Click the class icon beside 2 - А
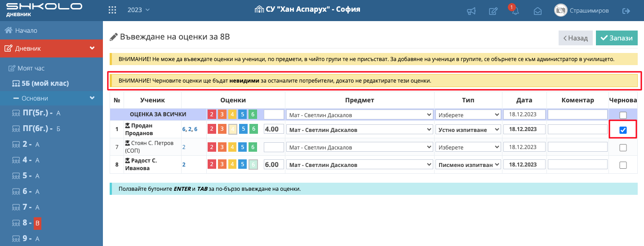This screenshot has height=246, width=644. click(16, 145)
